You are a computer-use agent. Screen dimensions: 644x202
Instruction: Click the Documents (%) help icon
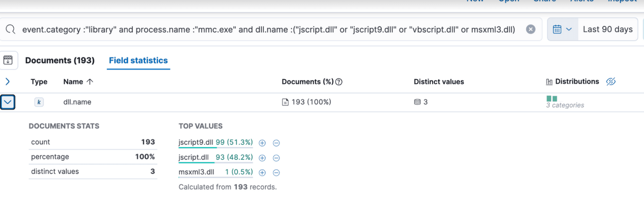pyautogui.click(x=339, y=82)
